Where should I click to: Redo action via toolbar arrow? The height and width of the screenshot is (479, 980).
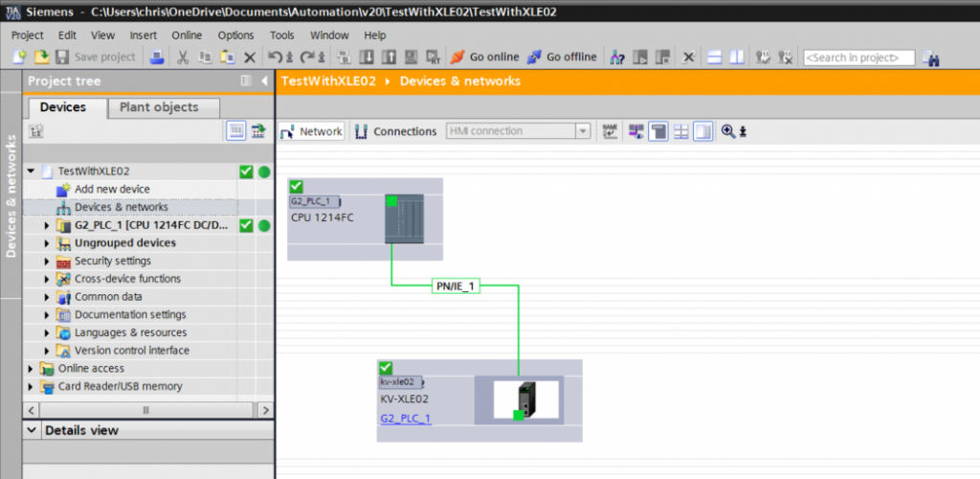[x=309, y=57]
